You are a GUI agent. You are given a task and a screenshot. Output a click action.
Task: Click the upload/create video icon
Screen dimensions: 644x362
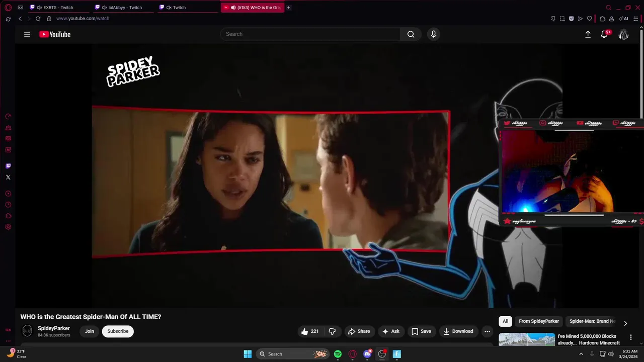coord(588,34)
